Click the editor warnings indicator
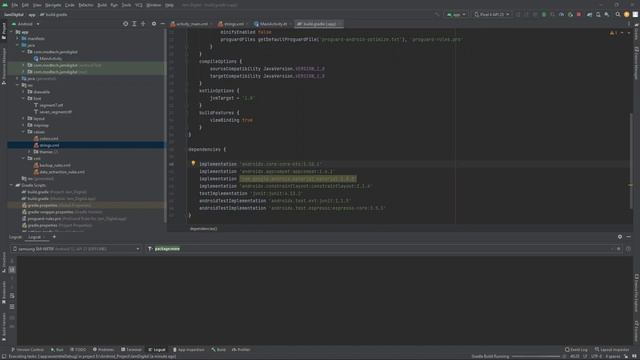Image resolution: width=640 pixels, height=360 pixels. point(614,33)
